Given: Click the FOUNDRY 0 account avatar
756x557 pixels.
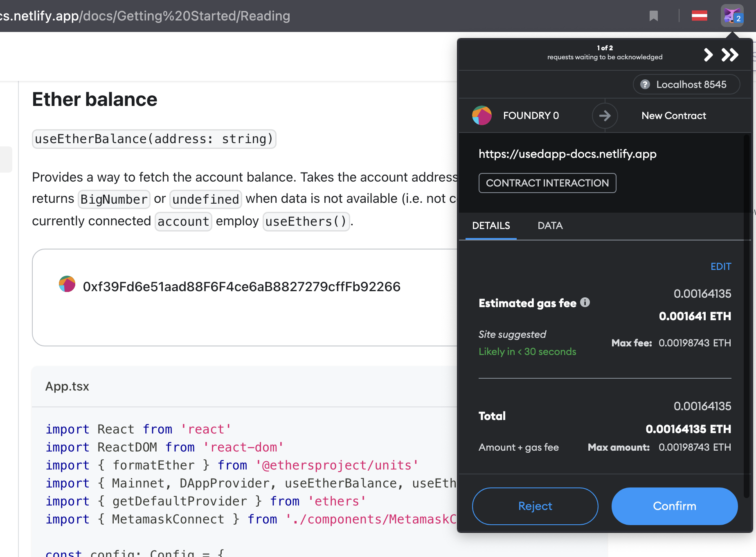Looking at the screenshot, I should point(482,115).
